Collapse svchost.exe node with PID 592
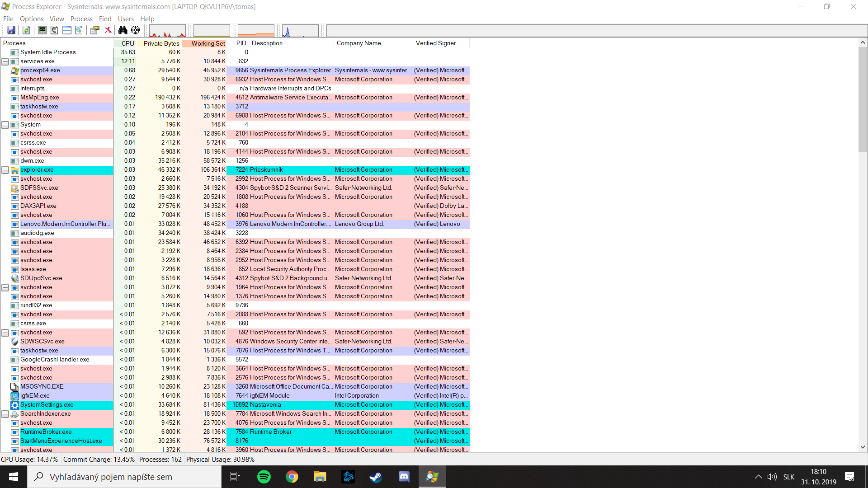The height and width of the screenshot is (488, 868). pos(5,333)
